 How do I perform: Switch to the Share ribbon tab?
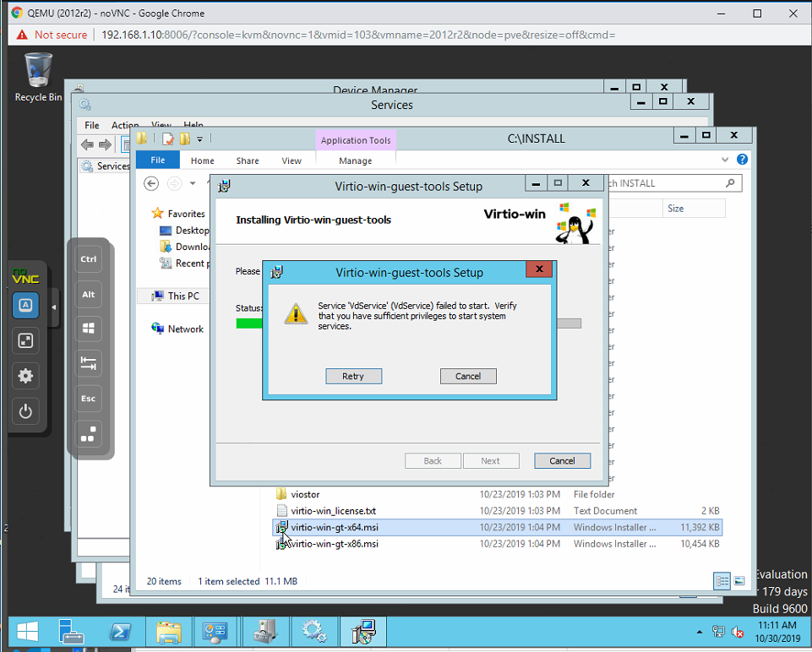[x=248, y=160]
